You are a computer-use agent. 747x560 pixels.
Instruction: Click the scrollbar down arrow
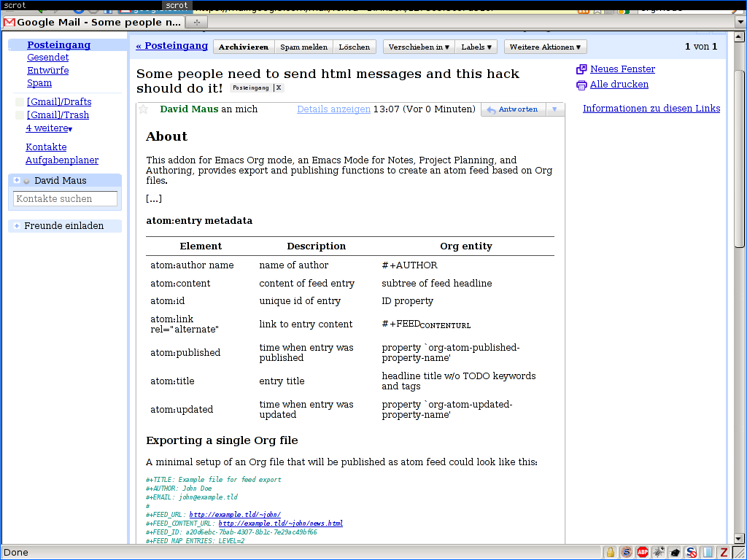pos(740,539)
